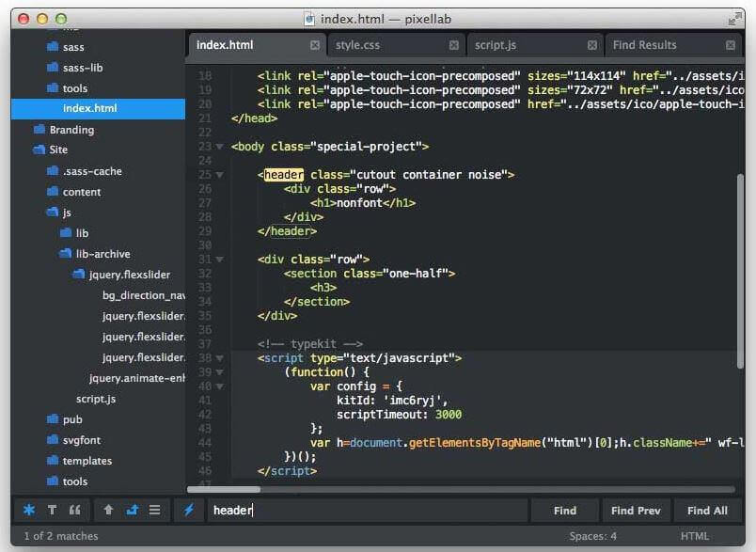Click the Find Prev button
756x552 pixels.
(x=636, y=511)
